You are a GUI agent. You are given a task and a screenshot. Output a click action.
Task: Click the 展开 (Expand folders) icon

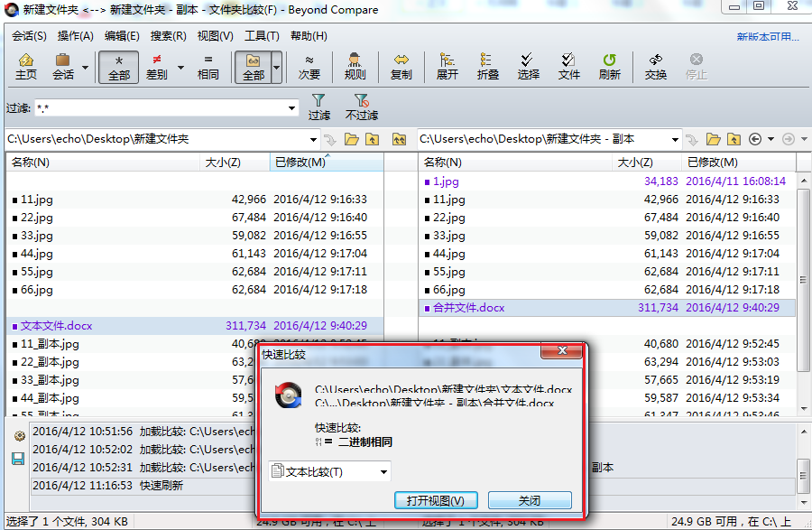click(x=447, y=66)
